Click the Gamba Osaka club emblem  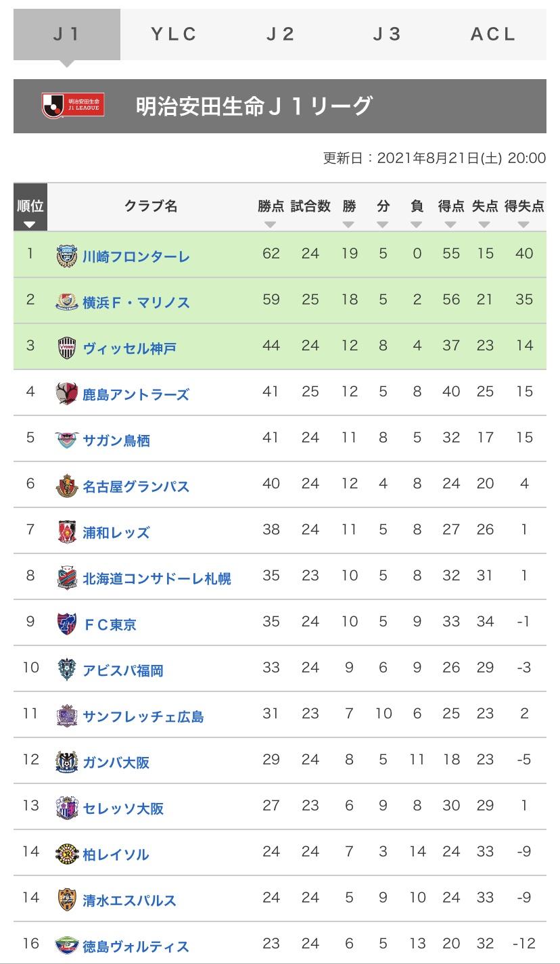pos(67,762)
